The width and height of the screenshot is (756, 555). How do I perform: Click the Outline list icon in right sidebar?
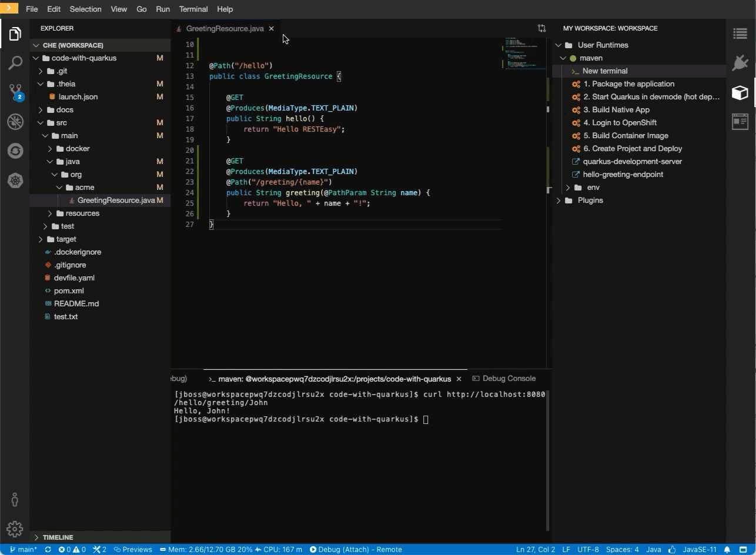740,34
